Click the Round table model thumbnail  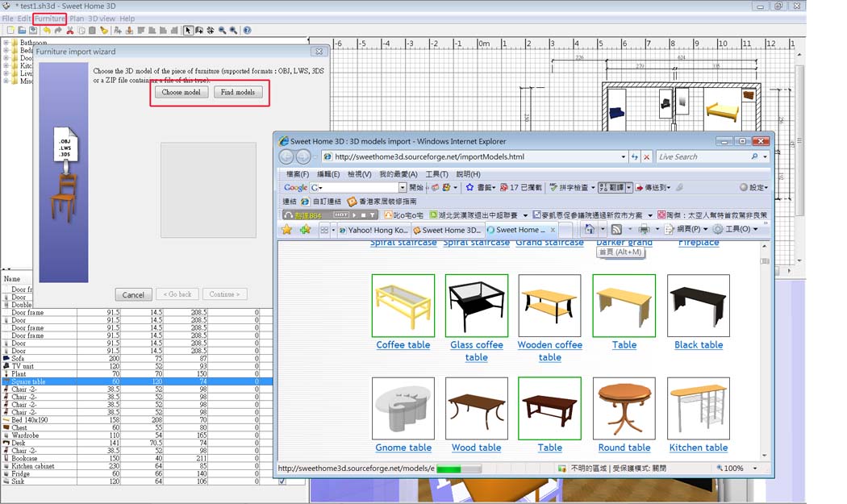point(624,408)
